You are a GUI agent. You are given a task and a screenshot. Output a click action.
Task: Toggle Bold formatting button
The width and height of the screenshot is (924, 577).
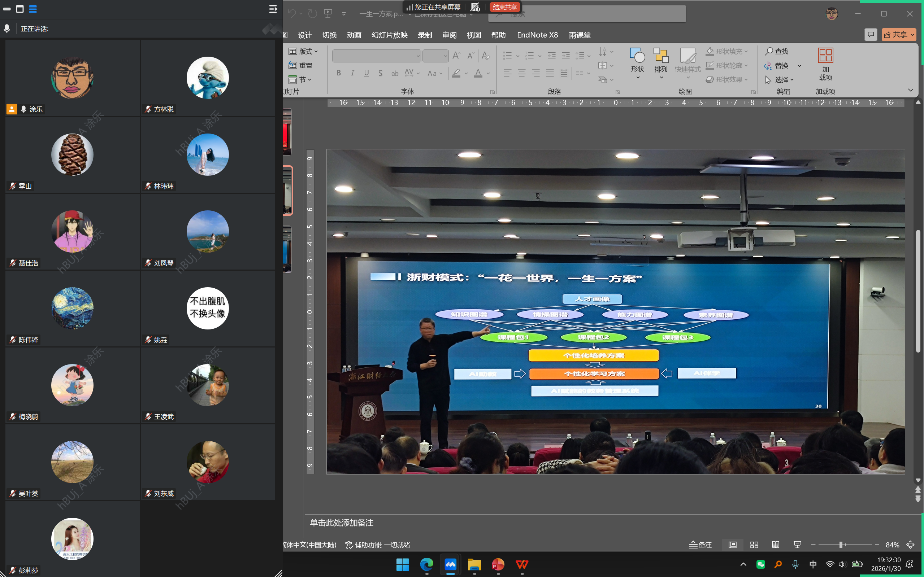[x=338, y=73]
